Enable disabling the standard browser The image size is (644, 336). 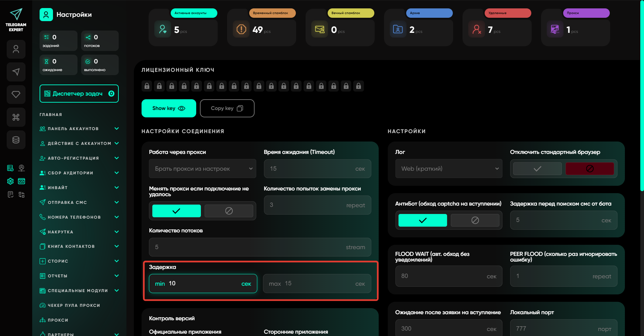coord(537,169)
